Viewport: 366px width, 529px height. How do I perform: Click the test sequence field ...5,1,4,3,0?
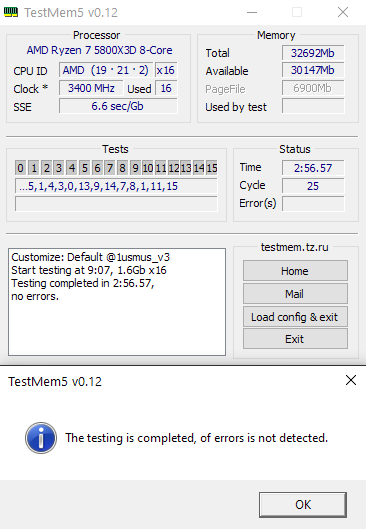(116, 186)
